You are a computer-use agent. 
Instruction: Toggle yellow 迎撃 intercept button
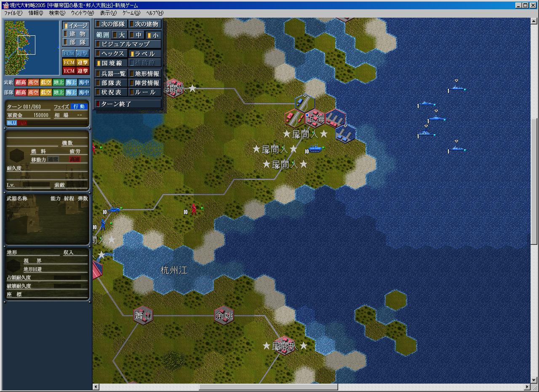coord(83,62)
